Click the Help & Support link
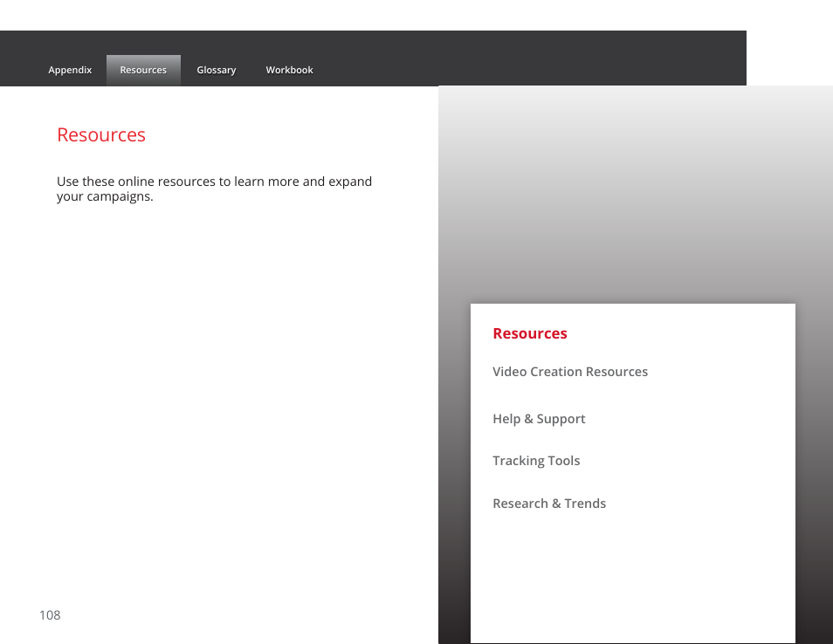This screenshot has height=644, width=833. [x=539, y=419]
